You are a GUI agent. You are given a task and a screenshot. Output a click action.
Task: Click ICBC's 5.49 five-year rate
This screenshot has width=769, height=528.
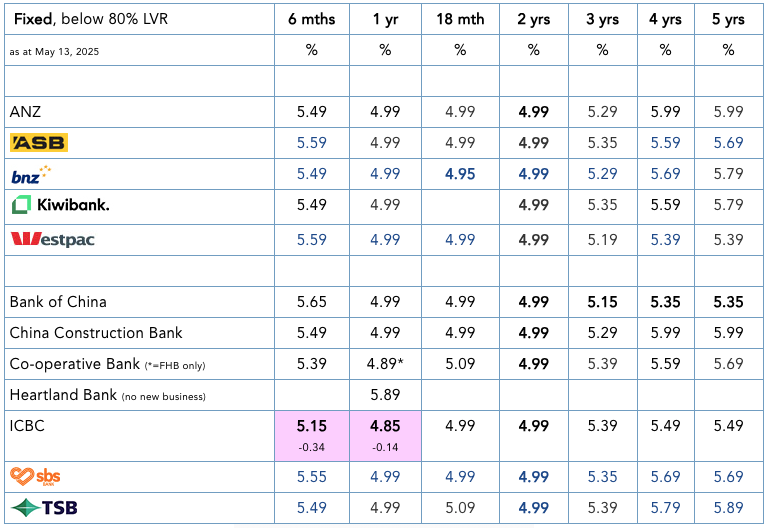pos(728,426)
